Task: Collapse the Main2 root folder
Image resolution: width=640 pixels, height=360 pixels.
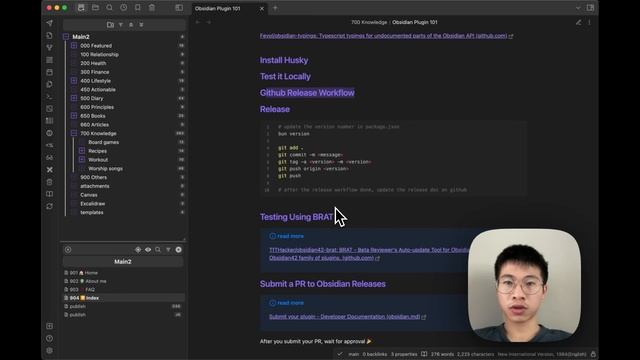Action: tap(66, 37)
